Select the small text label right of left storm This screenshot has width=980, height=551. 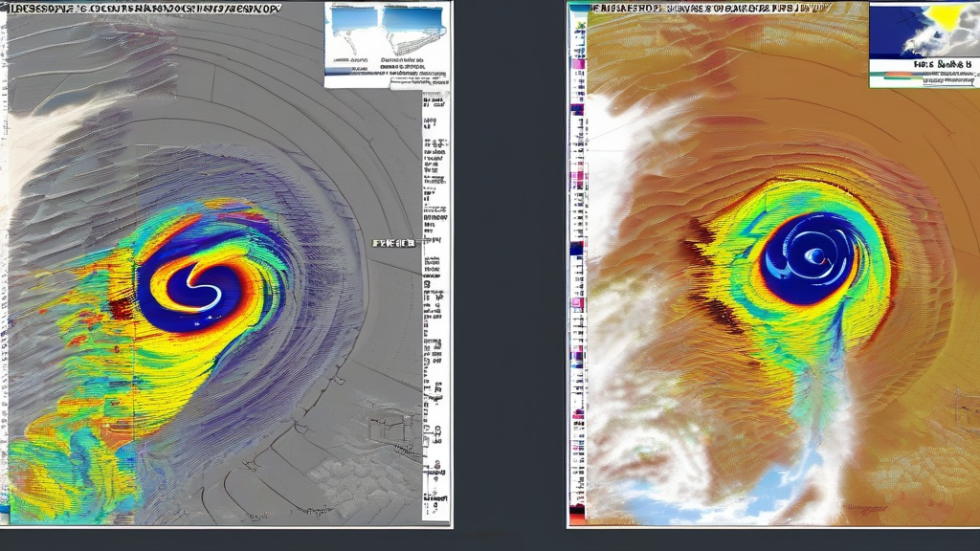point(393,244)
